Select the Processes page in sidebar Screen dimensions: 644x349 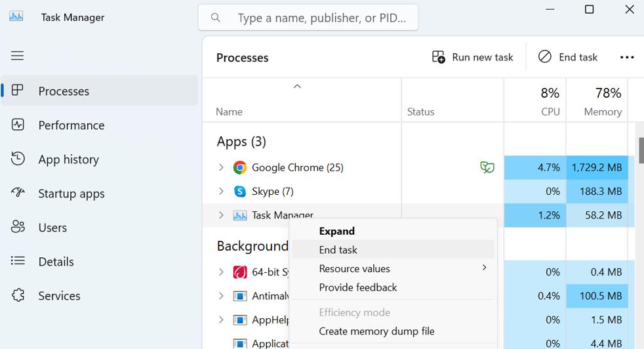point(100,91)
